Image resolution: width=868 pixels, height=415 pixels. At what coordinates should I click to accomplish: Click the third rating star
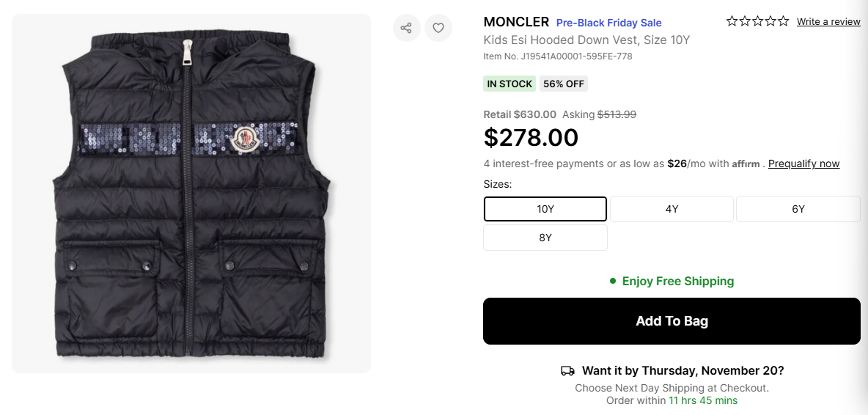(x=757, y=21)
